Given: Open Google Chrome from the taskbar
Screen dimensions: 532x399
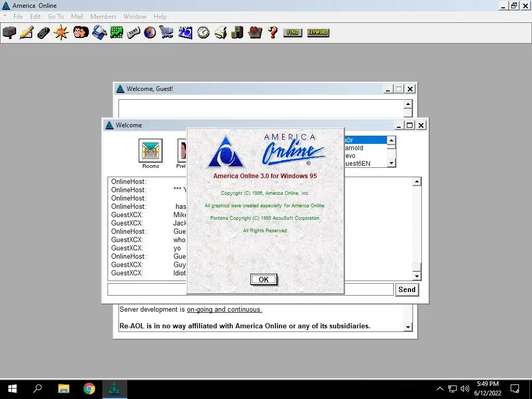Looking at the screenshot, I should click(x=89, y=389).
